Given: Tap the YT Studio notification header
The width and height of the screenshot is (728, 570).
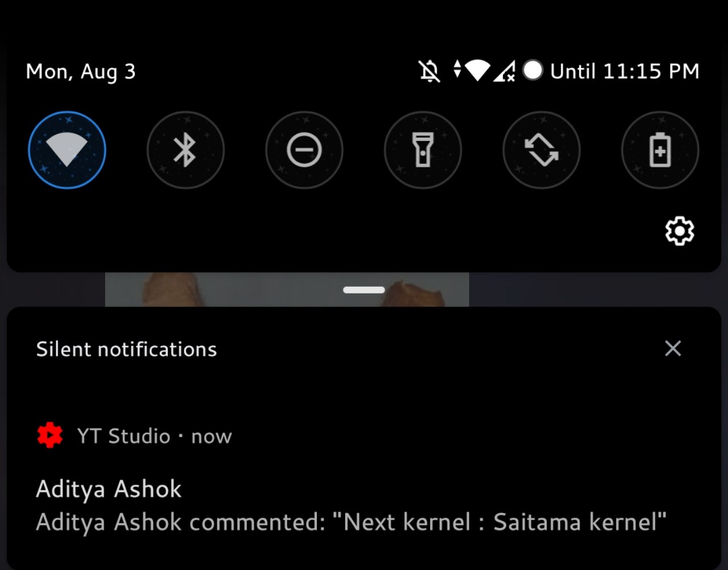Looking at the screenshot, I should [x=154, y=436].
